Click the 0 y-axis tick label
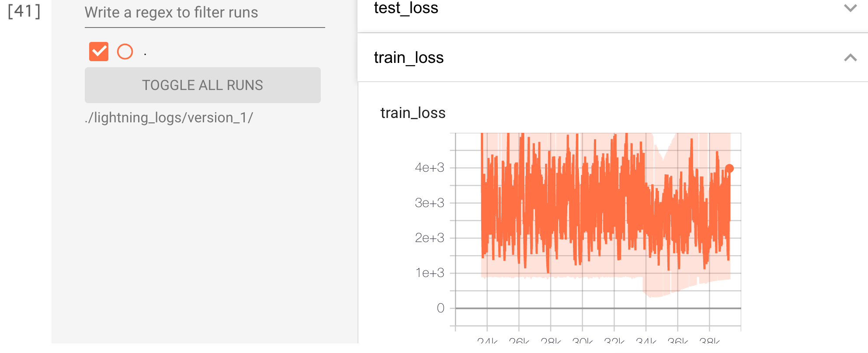Screen dimensions: 868x353 coord(440,308)
